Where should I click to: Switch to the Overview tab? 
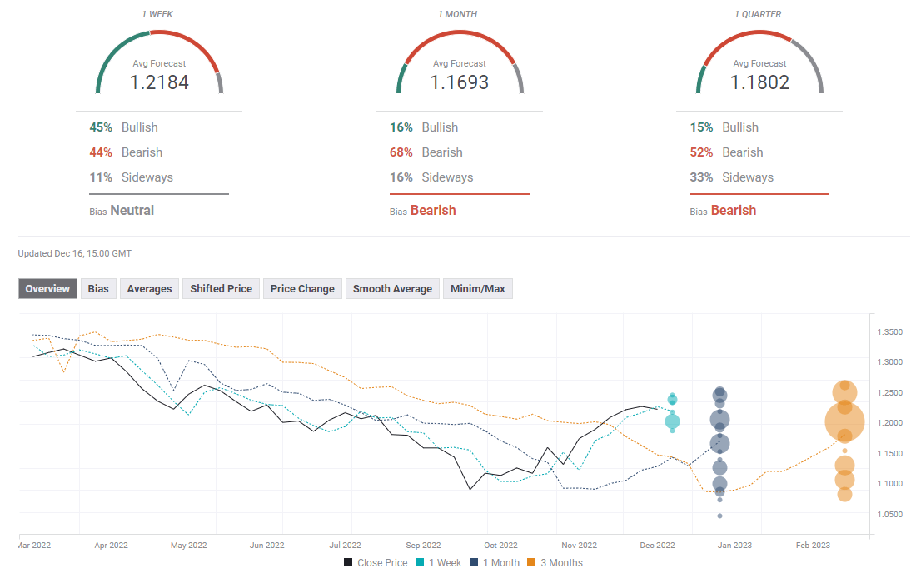(x=47, y=289)
